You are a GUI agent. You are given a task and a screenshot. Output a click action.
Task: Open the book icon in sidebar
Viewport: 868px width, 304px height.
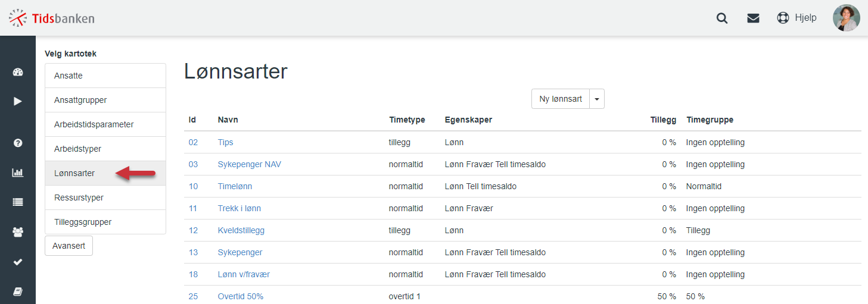tap(17, 292)
